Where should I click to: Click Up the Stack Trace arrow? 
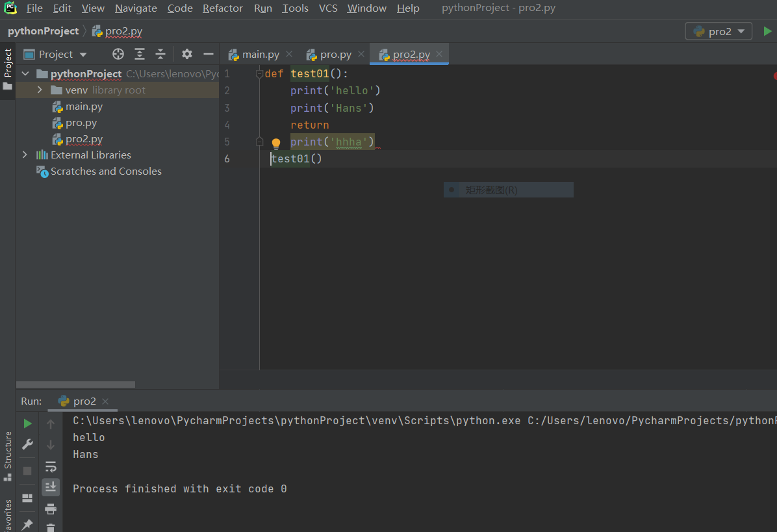(x=51, y=424)
